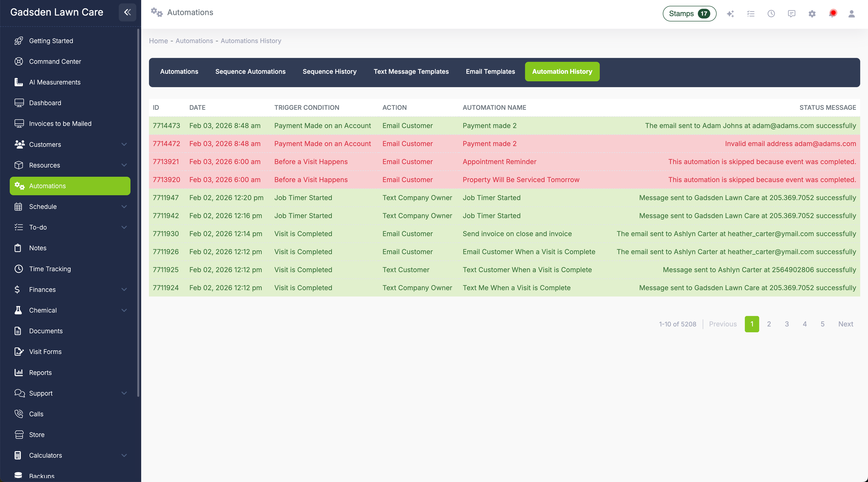Go to page 3 of results
The width and height of the screenshot is (868, 482).
[x=787, y=324]
